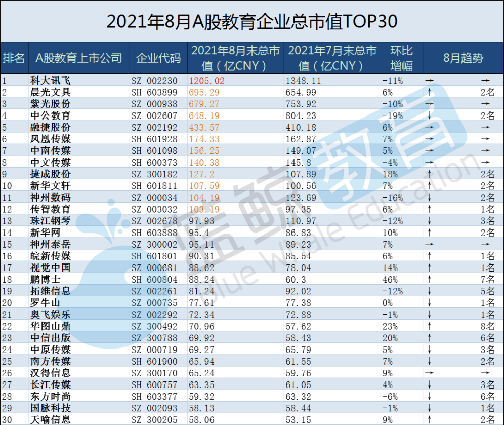Click company name 凤凰传媒
Image resolution: width=504 pixels, height=425 pixels.
(50, 139)
